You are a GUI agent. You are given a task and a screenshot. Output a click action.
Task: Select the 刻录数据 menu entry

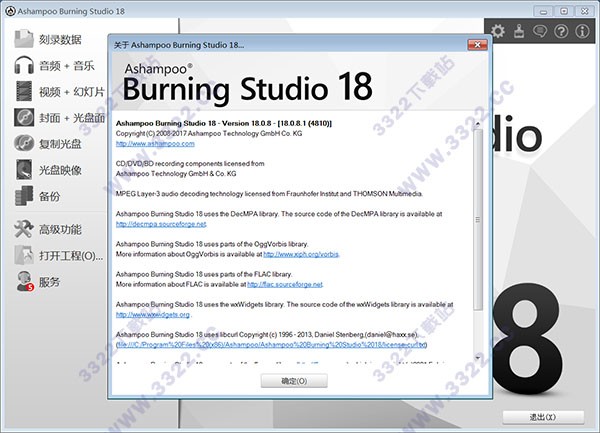[60, 39]
